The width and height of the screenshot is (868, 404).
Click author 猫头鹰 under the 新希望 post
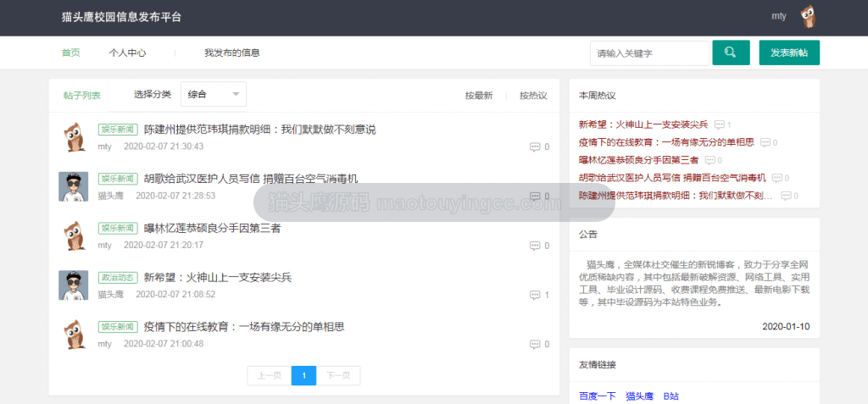111,294
